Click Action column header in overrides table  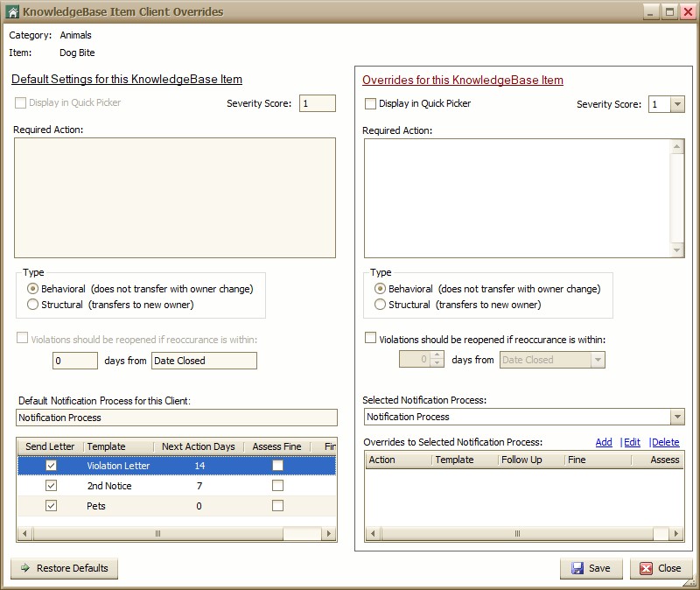(x=399, y=460)
